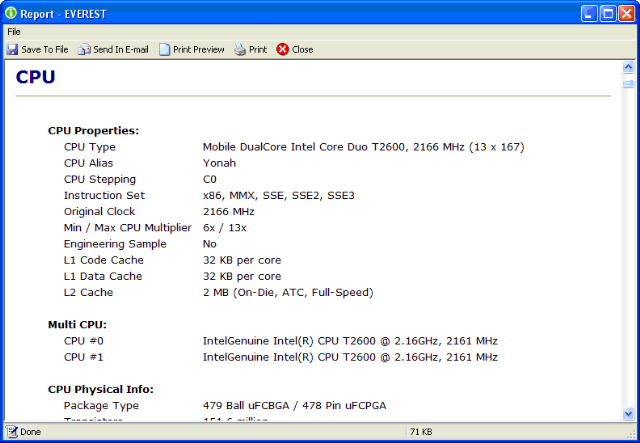Maximize the Report window
Screen dimensions: 640x443
608,13
